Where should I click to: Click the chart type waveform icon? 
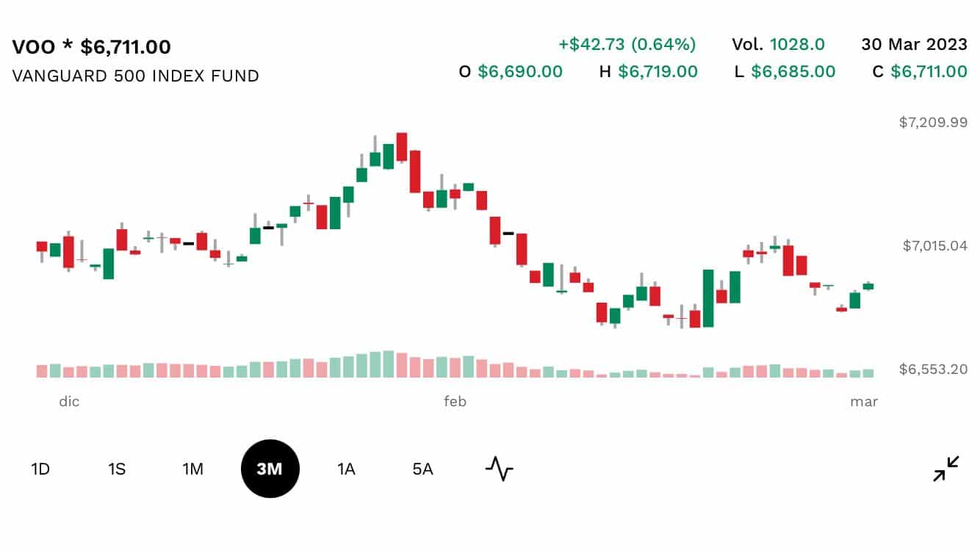point(499,469)
